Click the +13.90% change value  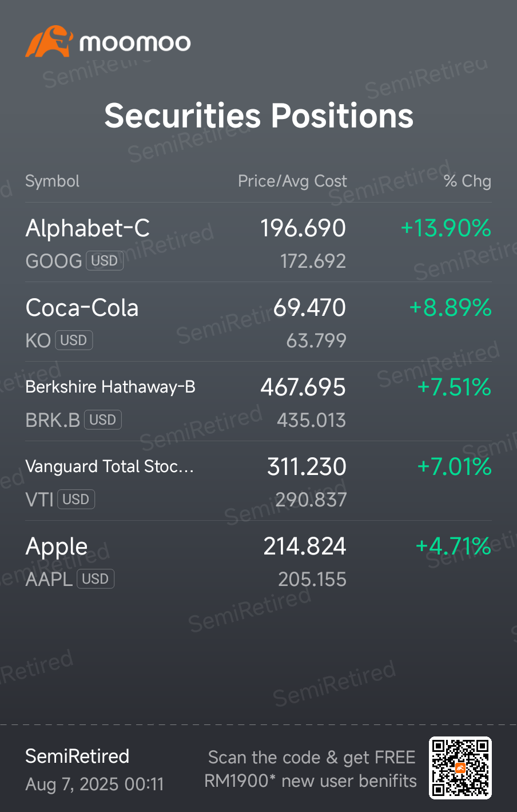click(446, 228)
